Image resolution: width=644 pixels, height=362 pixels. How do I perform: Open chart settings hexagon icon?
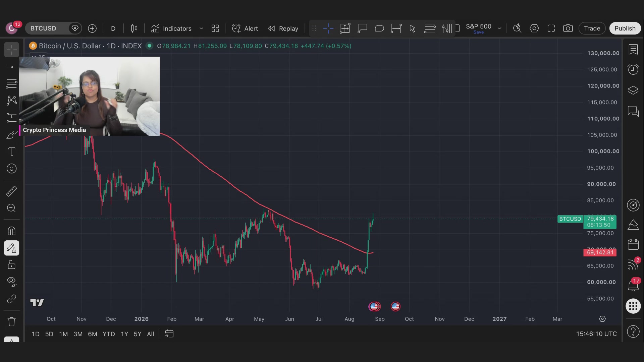point(534,28)
